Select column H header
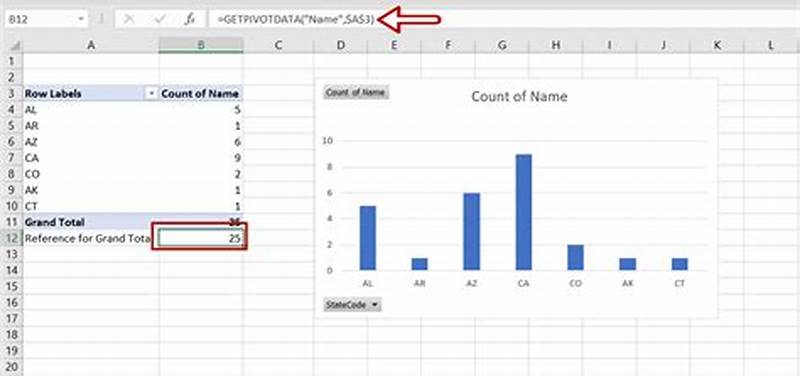This screenshot has height=376, width=800. (555, 45)
